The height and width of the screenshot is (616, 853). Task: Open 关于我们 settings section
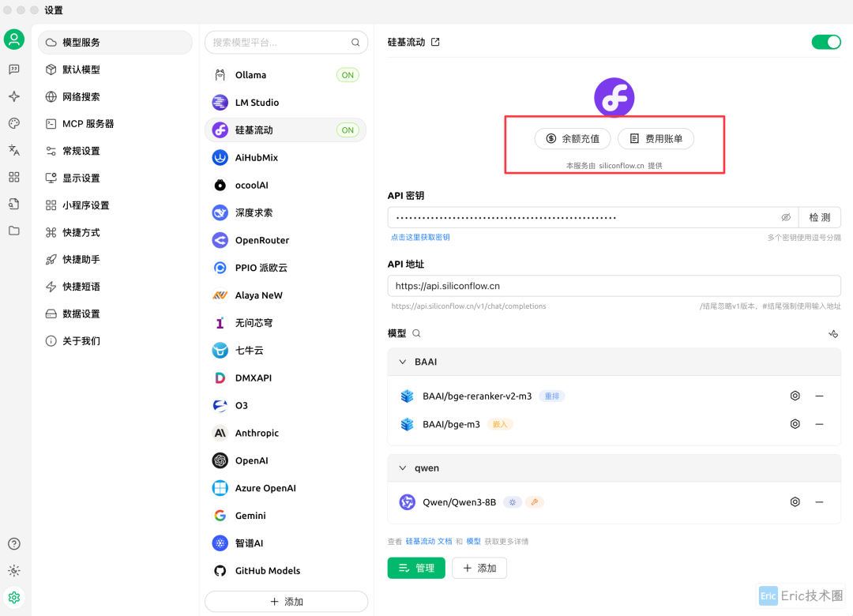[x=115, y=340]
